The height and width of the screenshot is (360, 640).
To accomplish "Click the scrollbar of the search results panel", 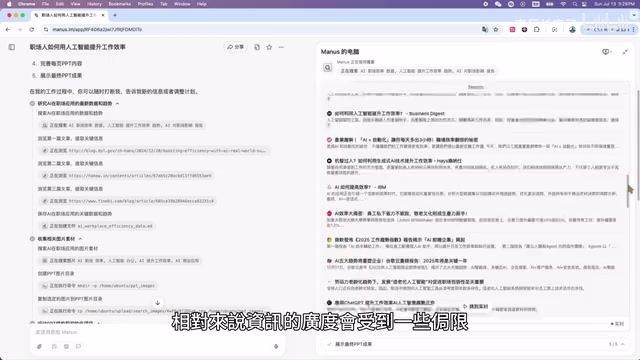I will point(628,191).
